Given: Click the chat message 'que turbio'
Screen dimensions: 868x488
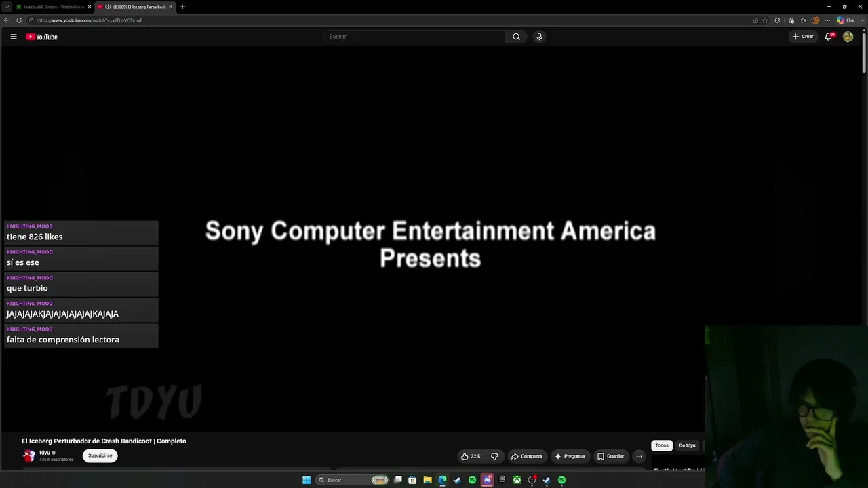Looking at the screenshot, I should tap(27, 288).
